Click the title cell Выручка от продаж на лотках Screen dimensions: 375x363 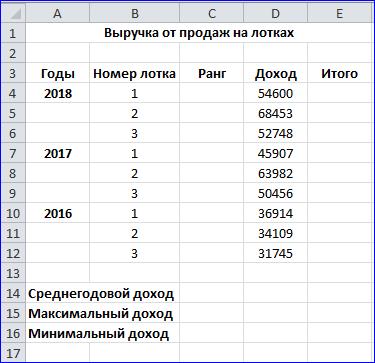coord(199,33)
